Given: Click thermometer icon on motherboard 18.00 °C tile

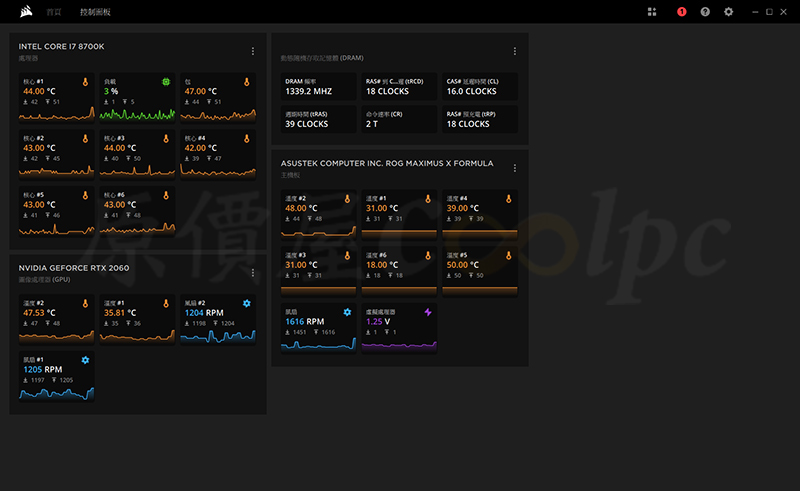Looking at the screenshot, I should [x=428, y=255].
